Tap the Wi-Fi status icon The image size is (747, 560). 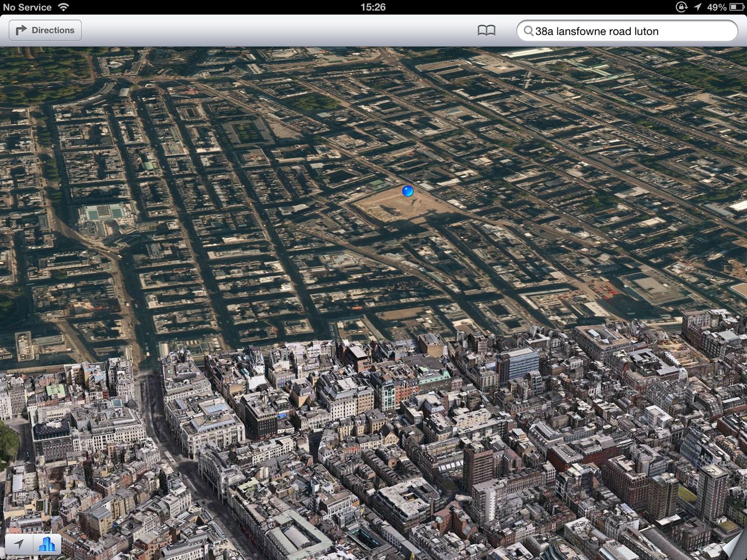[63, 7]
